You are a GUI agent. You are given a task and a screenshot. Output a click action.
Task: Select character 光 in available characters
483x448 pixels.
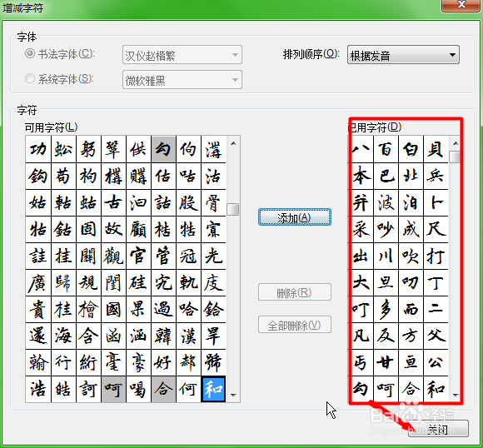[x=213, y=256]
